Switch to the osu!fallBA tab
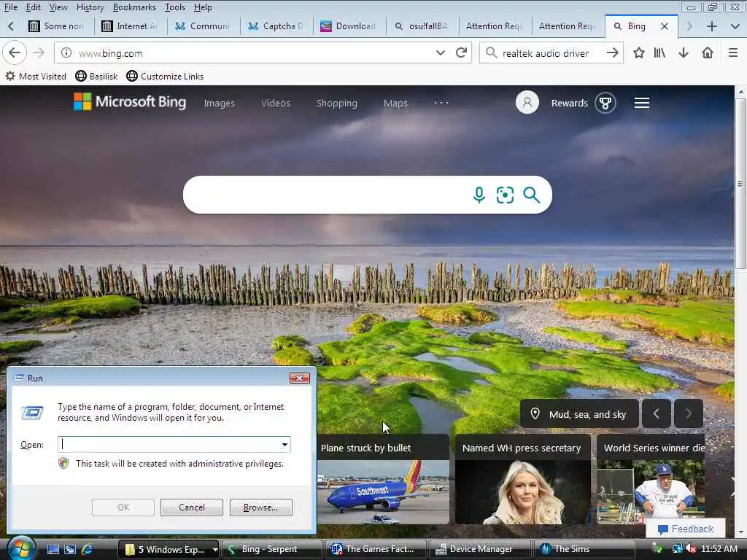 pos(422,26)
